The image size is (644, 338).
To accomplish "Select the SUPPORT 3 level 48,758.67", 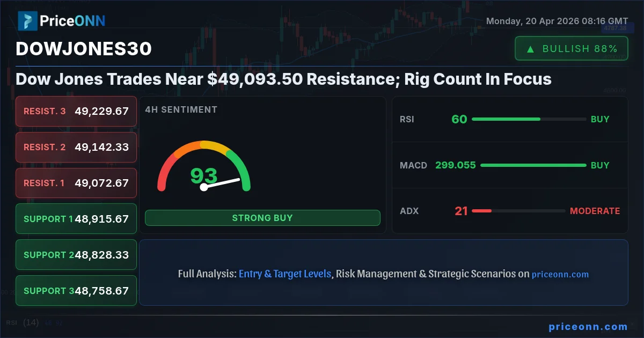I will pos(76,291).
